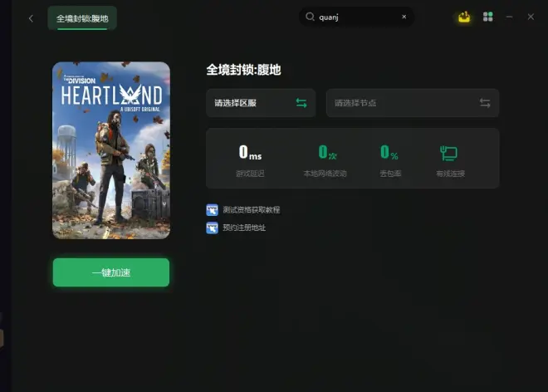Open the 测试资格获取教程 link
The width and height of the screenshot is (548, 392).
pos(252,210)
